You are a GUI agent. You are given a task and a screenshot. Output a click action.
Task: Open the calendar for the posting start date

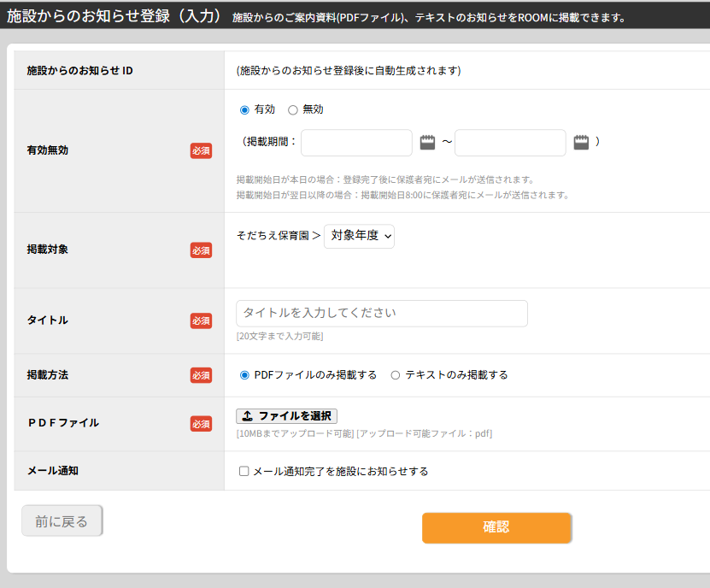coord(428,143)
